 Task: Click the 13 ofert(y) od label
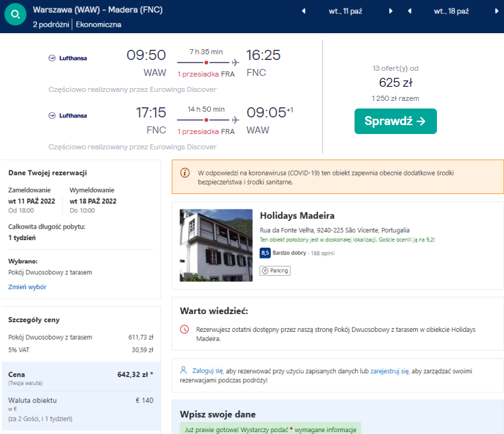(395, 68)
